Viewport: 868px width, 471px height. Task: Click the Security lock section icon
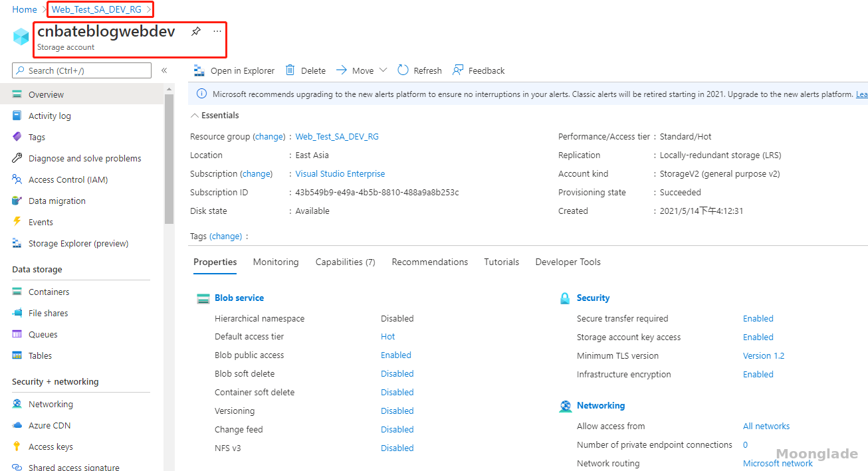pyautogui.click(x=566, y=298)
